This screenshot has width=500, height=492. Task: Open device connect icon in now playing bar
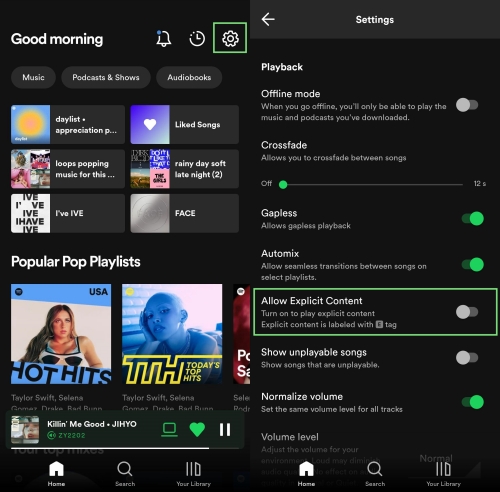[x=169, y=429]
